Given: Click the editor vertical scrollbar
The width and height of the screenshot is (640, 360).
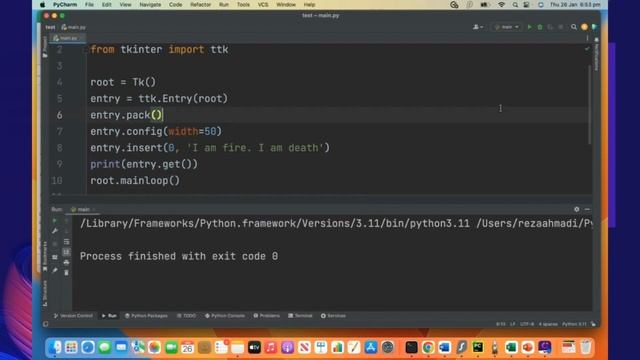Looking at the screenshot, I should [x=590, y=104].
